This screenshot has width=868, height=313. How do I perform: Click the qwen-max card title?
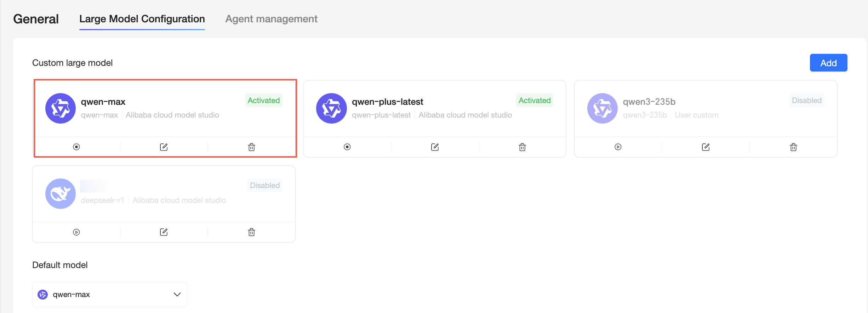coord(103,102)
